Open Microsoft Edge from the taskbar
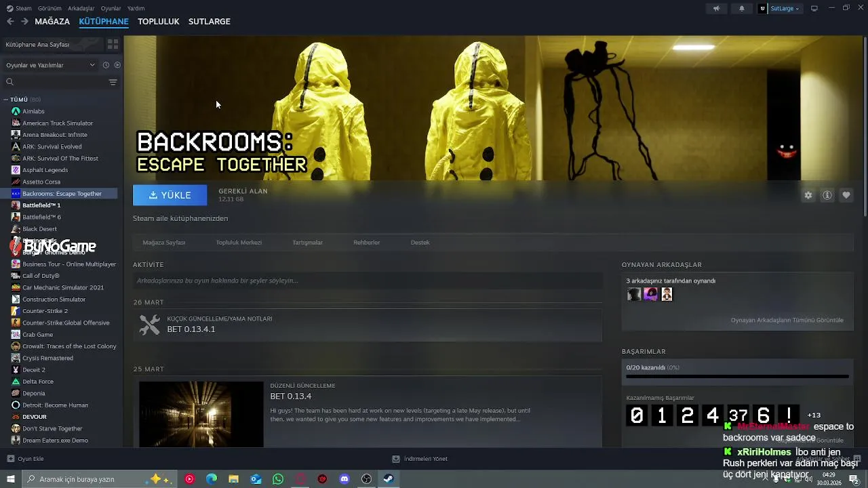 pos(212,479)
